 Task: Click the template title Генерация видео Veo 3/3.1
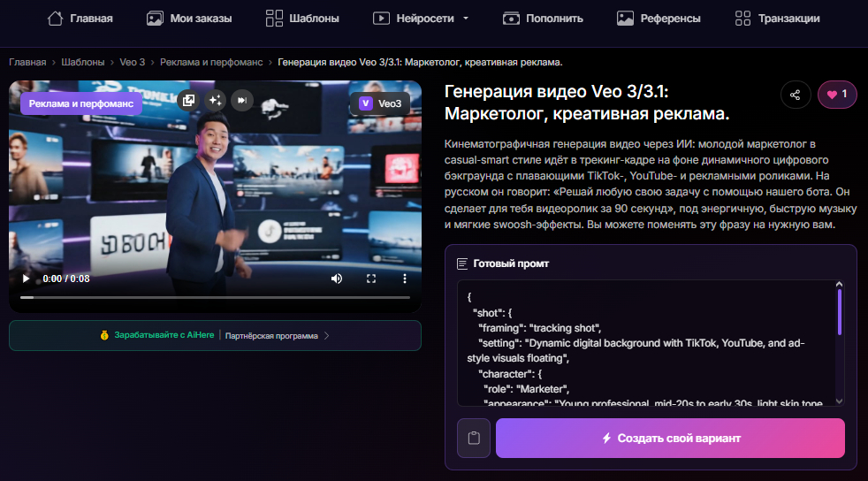tap(587, 103)
